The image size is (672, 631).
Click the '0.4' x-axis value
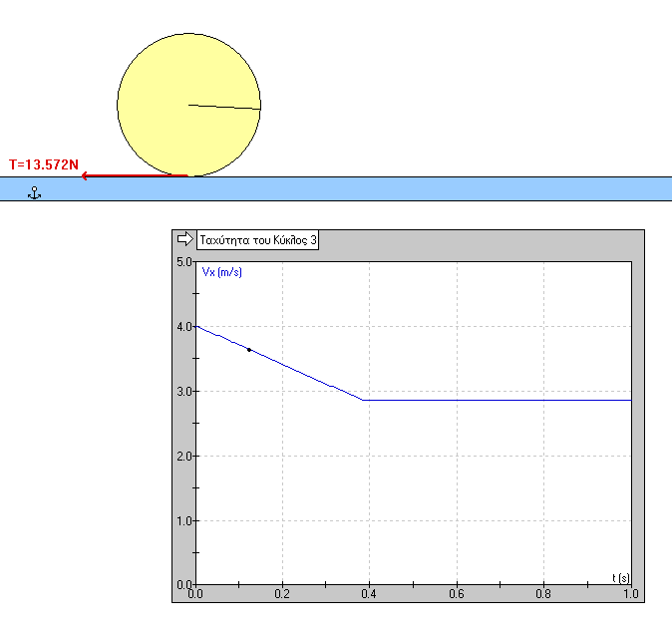coord(369,594)
